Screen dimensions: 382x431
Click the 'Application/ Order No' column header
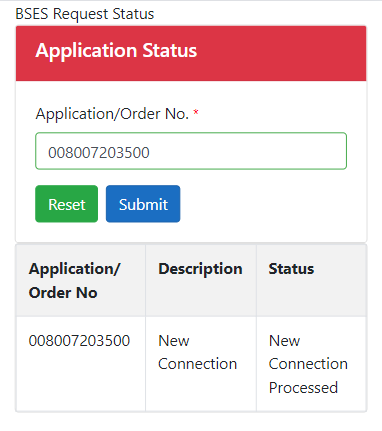81,280
